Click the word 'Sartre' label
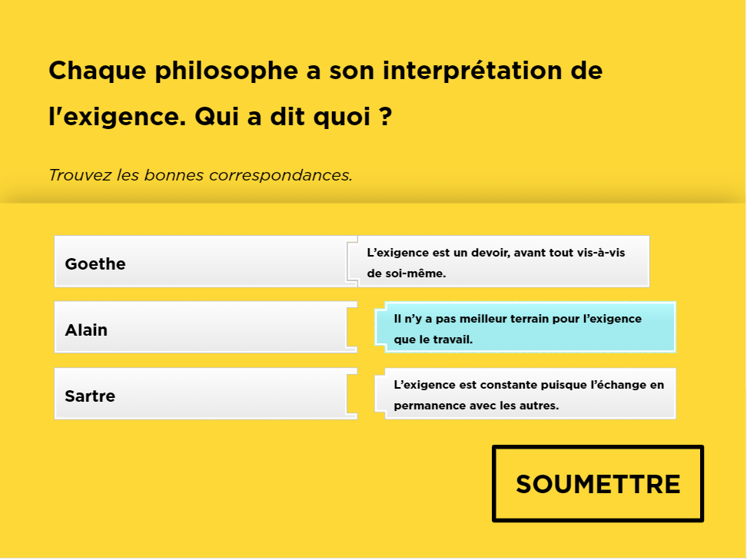 [x=90, y=396]
